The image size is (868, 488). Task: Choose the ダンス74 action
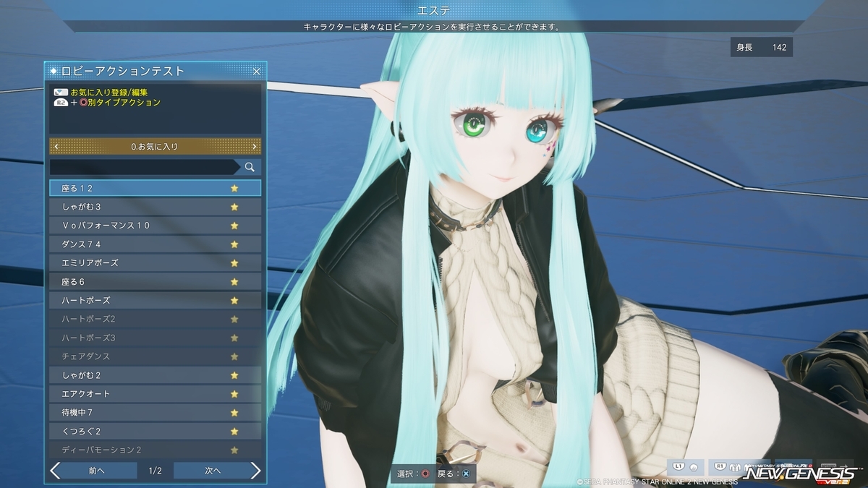[x=155, y=244]
